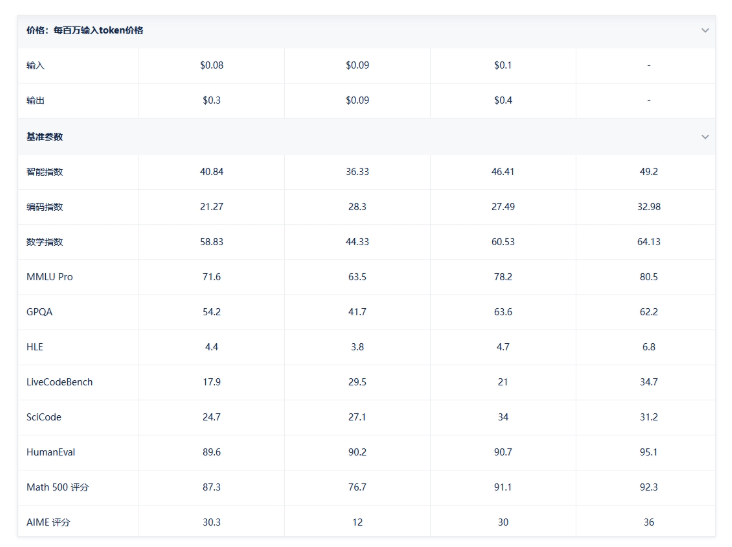
Task: Select the 智能指数 row label
Action: pos(44,172)
